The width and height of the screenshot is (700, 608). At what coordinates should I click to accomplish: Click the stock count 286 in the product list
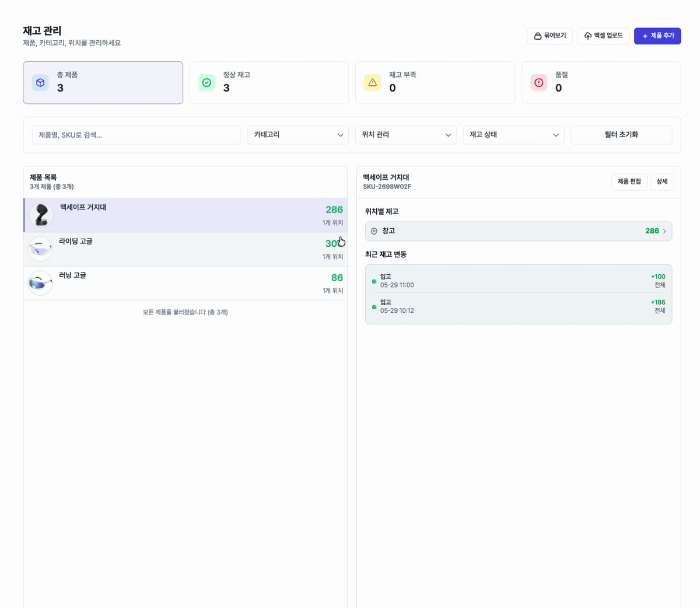point(334,209)
